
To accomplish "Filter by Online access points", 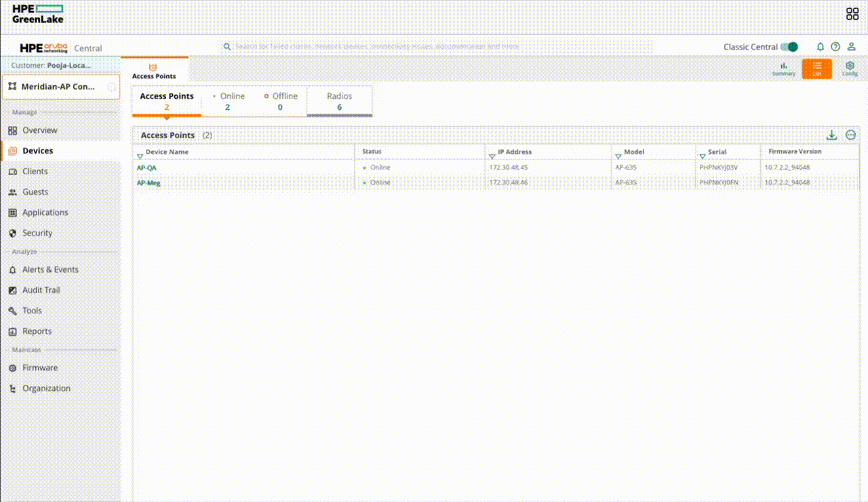I will click(228, 101).
